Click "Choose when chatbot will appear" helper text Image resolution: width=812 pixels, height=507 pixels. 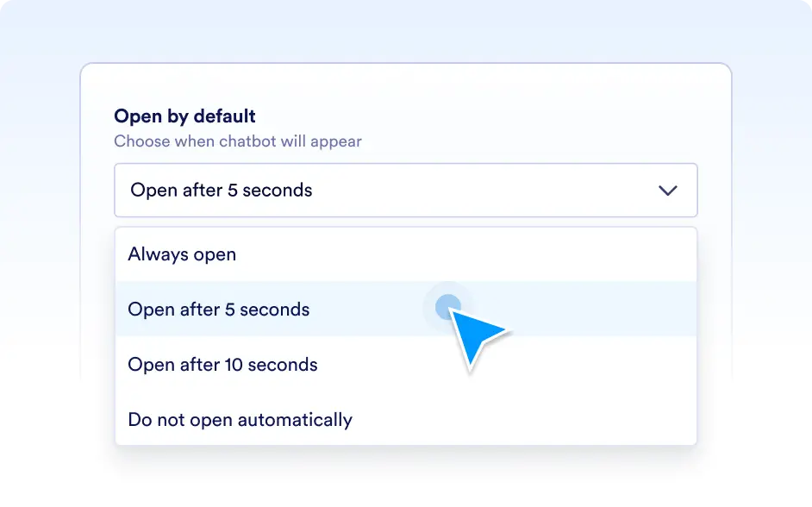coord(238,141)
